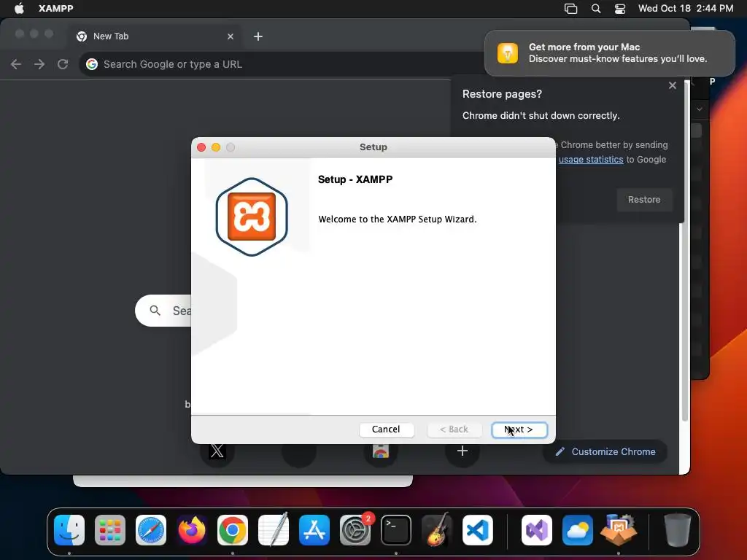This screenshot has height=560, width=747.
Task: Click the lightbulb Tips notification icon
Action: point(508,52)
